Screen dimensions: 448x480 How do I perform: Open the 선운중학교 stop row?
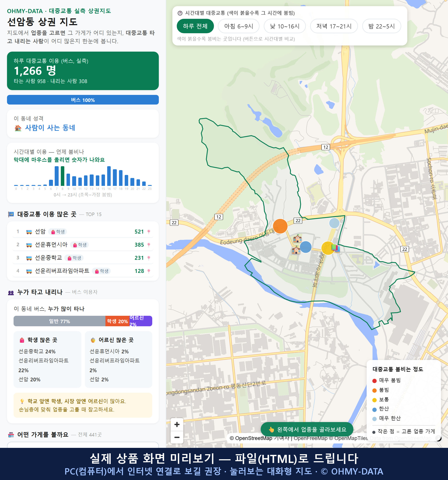pos(83,258)
